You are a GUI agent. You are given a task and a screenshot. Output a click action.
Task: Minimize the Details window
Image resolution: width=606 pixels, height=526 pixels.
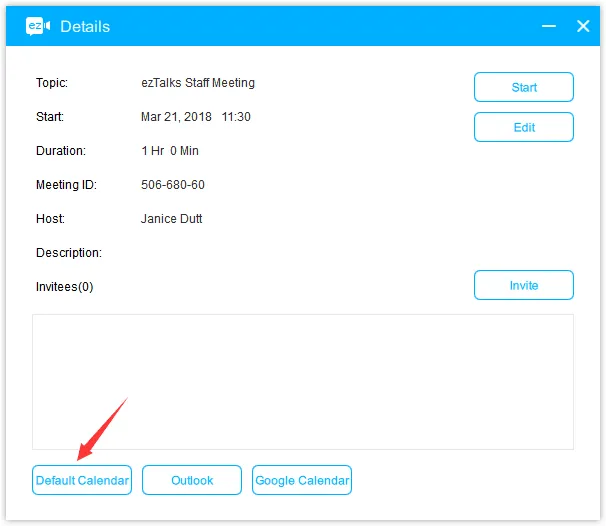(x=548, y=26)
